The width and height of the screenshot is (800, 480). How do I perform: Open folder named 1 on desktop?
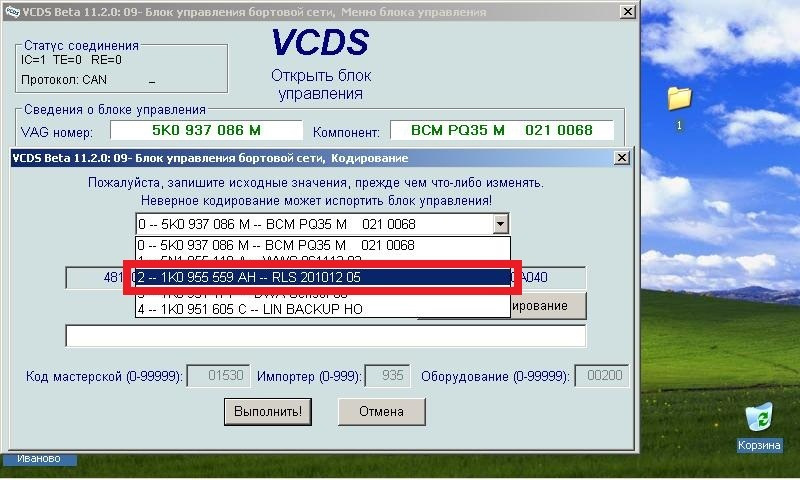(x=679, y=99)
